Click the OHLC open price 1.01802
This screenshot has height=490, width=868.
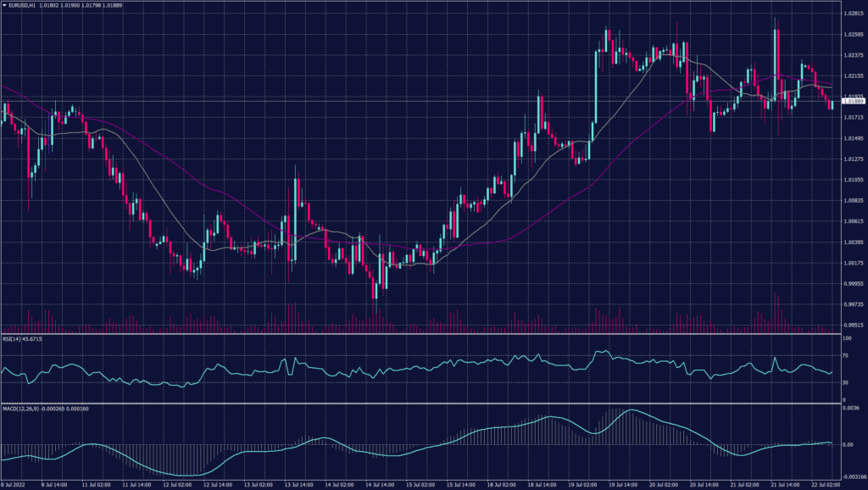click(47, 5)
